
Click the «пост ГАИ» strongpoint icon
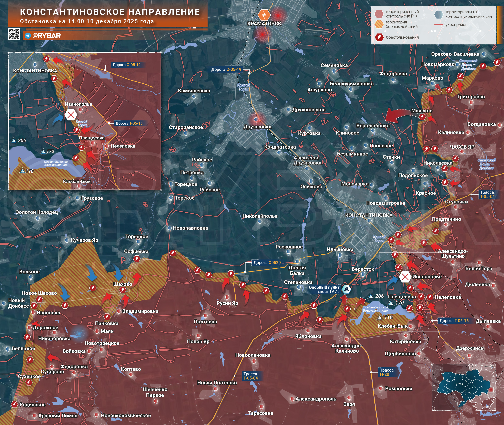coord(347,289)
